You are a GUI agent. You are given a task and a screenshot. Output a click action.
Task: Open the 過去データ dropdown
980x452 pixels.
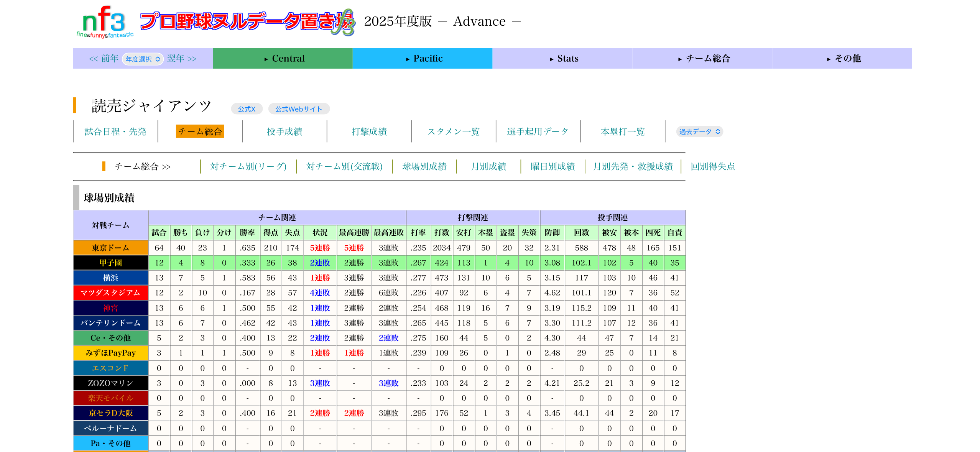pos(699,132)
